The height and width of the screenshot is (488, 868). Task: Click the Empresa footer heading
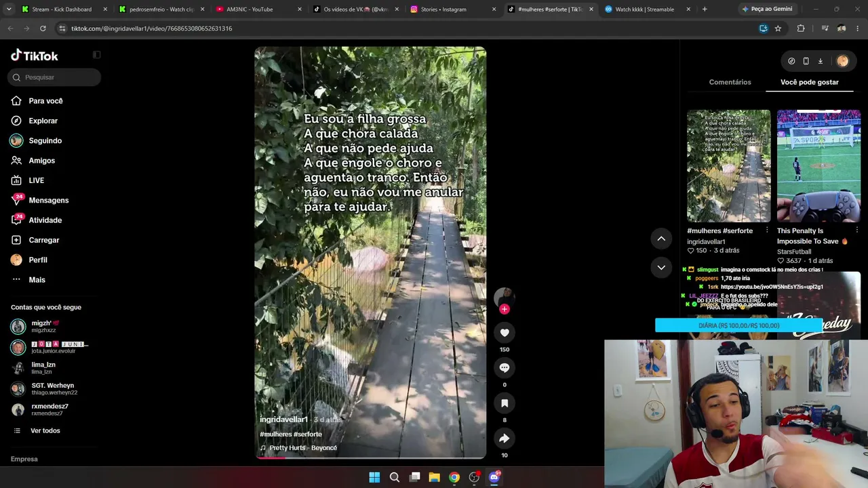tap(24, 459)
